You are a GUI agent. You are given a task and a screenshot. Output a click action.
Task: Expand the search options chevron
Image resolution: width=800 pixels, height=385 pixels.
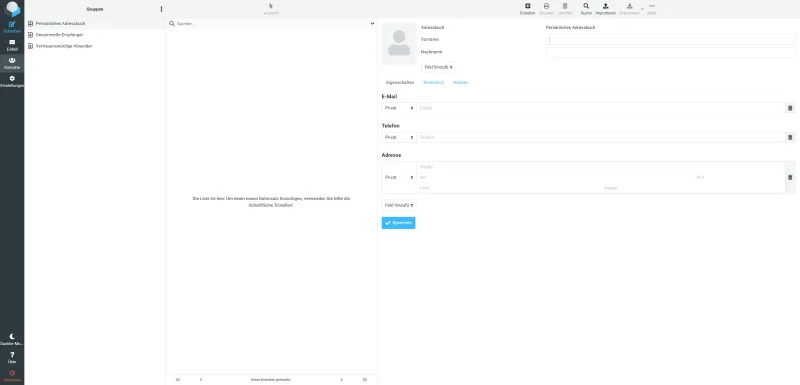click(x=372, y=23)
